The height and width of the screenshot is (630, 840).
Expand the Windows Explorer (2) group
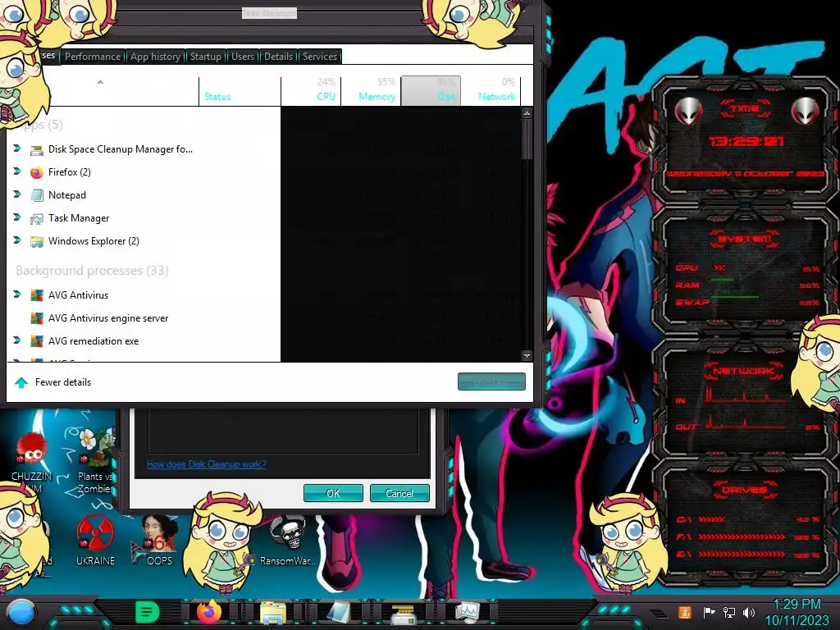pyautogui.click(x=16, y=240)
